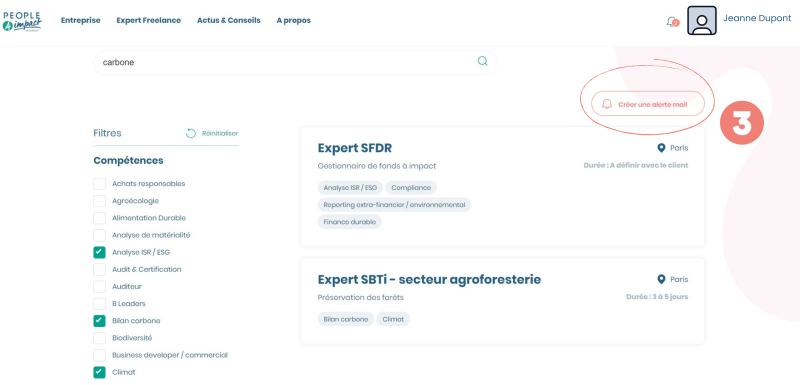Screen dimensions: 800x385
Task: Click the Analyse ISR / ESG tag on SFDR card
Action: coord(350,188)
